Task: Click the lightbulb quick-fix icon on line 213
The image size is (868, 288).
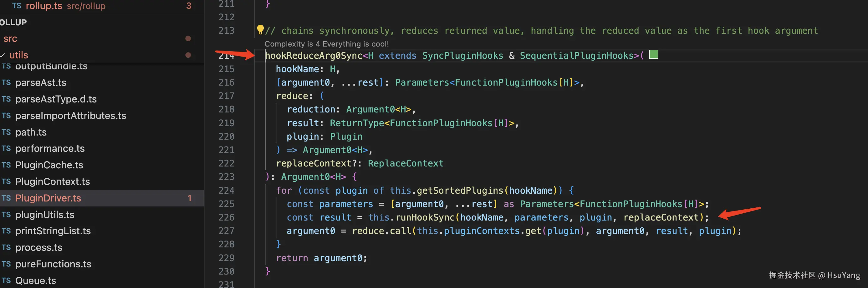Action: coord(260,30)
